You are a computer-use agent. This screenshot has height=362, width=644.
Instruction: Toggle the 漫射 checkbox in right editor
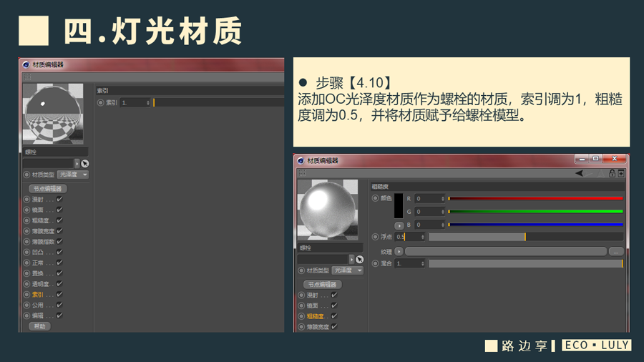tap(334, 295)
